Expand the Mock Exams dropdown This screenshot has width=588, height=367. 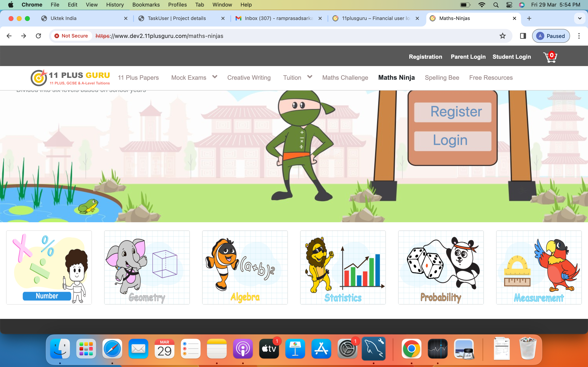215,77
